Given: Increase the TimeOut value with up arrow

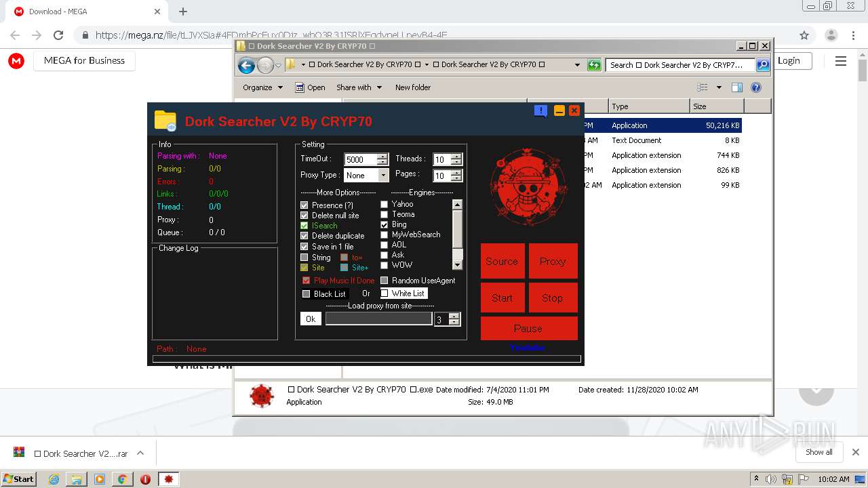Looking at the screenshot, I should click(x=382, y=157).
